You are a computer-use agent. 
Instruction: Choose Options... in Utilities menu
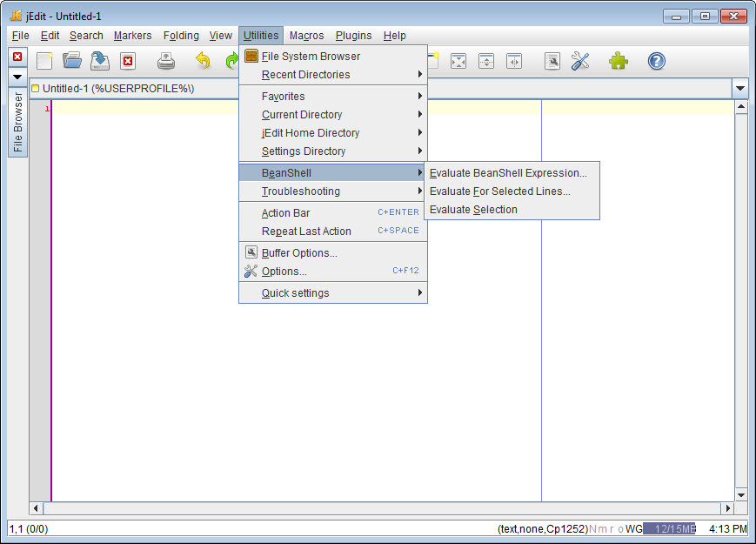click(x=333, y=272)
